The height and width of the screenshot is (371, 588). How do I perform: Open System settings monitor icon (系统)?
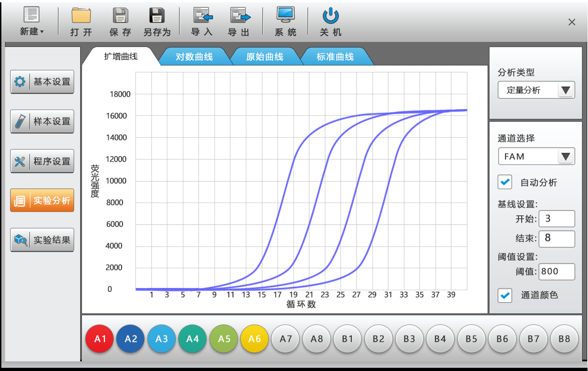pyautogui.click(x=285, y=16)
